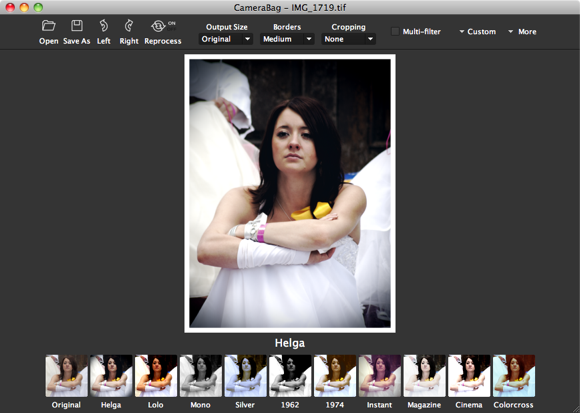Image resolution: width=580 pixels, height=413 pixels.
Task: Click the main photo preview
Action: (290, 193)
